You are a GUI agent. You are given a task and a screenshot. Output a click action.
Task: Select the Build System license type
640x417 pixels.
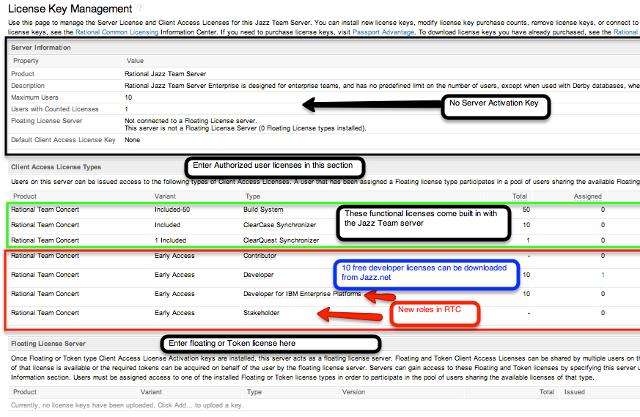tap(263, 209)
